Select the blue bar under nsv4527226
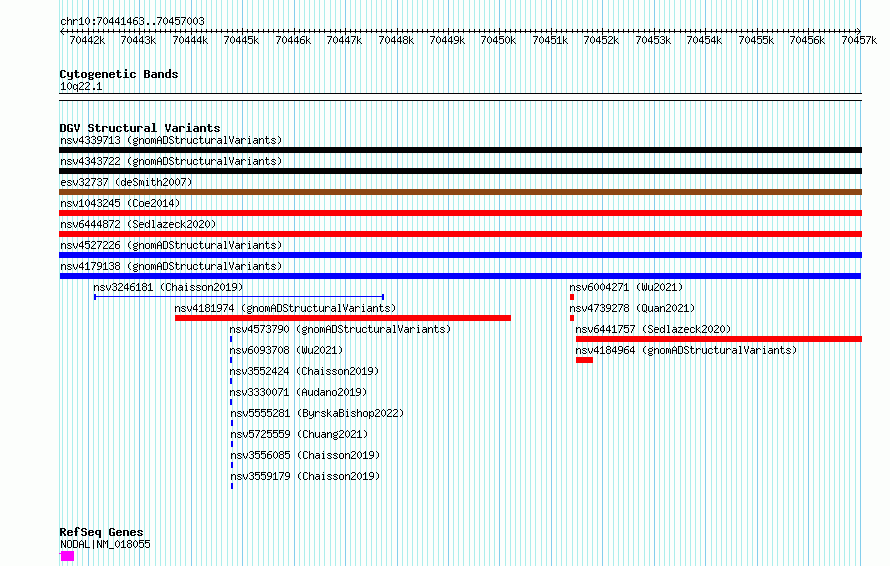The width and height of the screenshot is (890, 566). (x=460, y=255)
